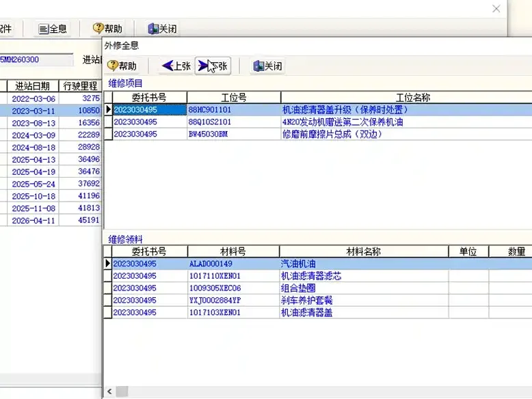
Task: Select the visit dated 2025-04-19
Action: (x=51, y=172)
